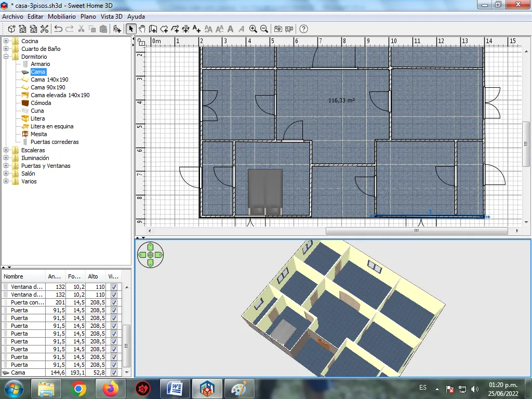Expand the Cuarto de Baño category

(6, 49)
